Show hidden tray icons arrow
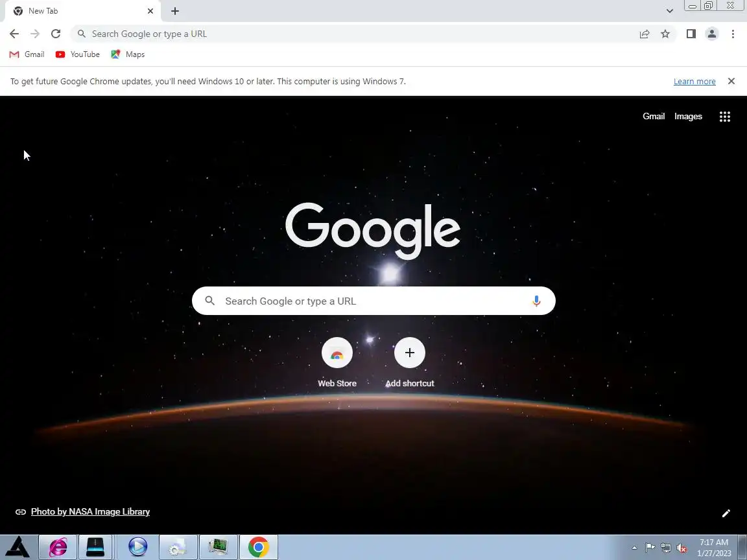 [634, 548]
